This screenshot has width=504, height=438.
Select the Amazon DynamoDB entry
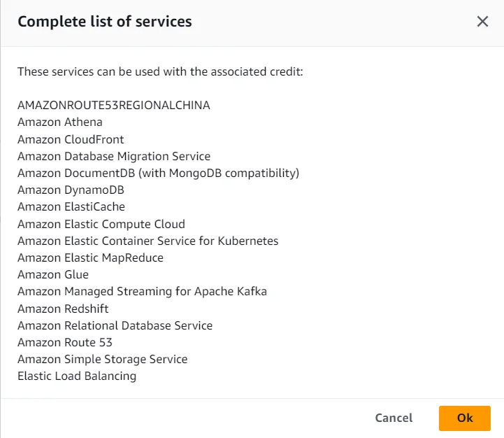tap(71, 190)
